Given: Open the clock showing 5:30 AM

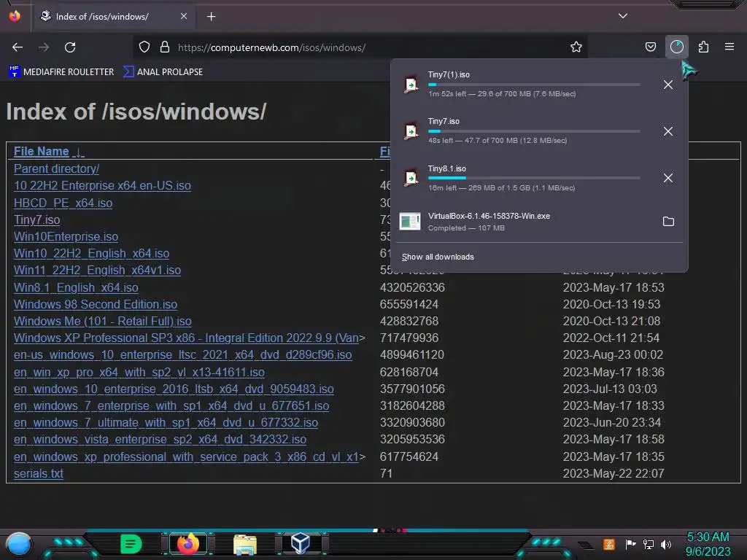Looking at the screenshot, I should (x=708, y=544).
